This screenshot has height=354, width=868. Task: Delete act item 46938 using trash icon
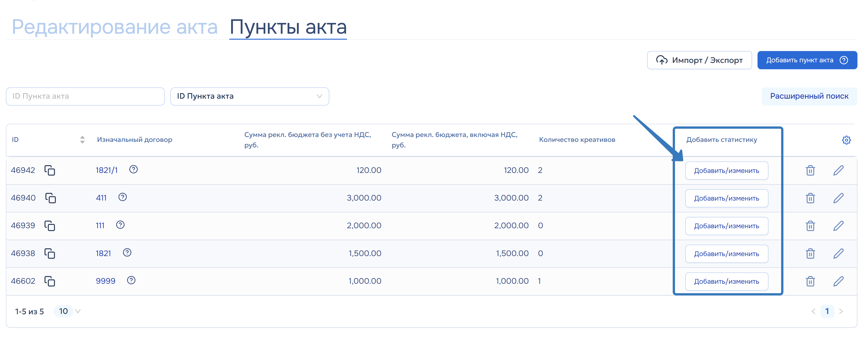click(810, 254)
